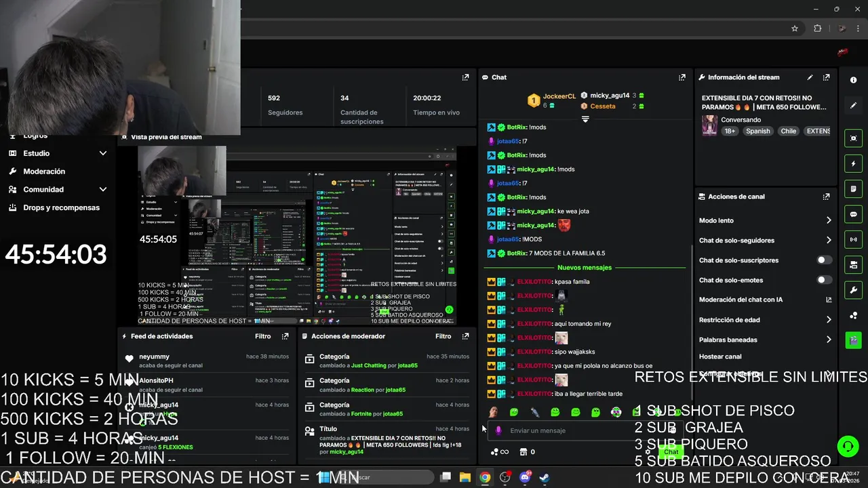Image resolution: width=868 pixels, height=488 pixels.
Task: Open Moderación del chat con IA external link
Action: click(829, 300)
